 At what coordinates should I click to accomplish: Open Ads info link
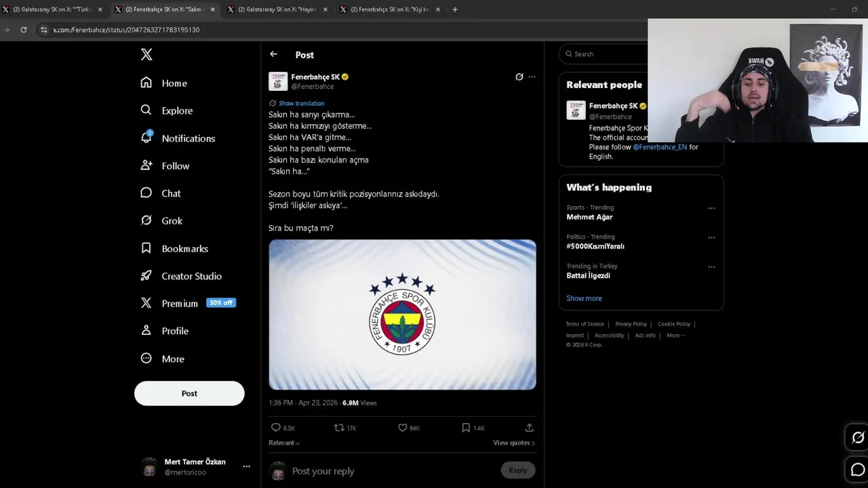[645, 335]
